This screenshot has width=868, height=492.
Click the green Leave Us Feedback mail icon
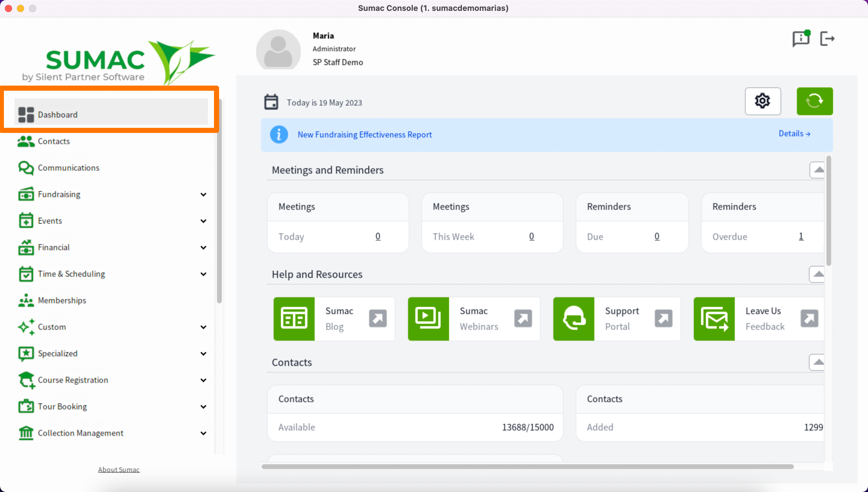pyautogui.click(x=714, y=319)
